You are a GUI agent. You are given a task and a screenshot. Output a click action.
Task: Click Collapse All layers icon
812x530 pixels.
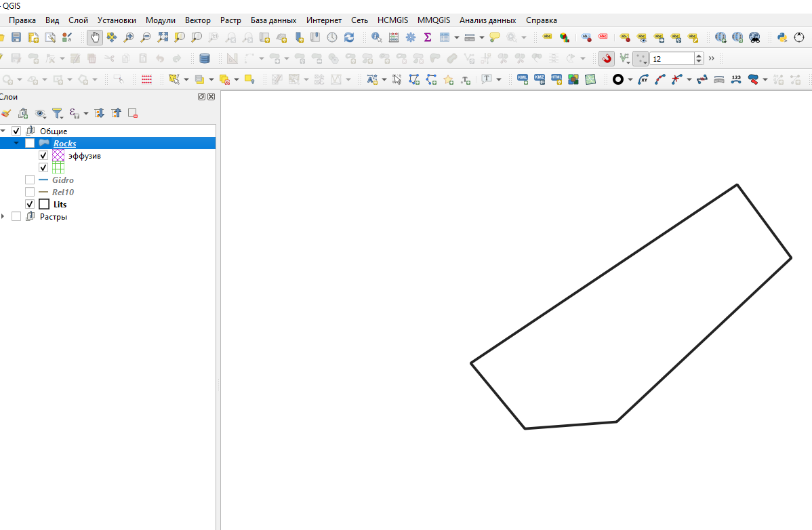click(x=116, y=113)
